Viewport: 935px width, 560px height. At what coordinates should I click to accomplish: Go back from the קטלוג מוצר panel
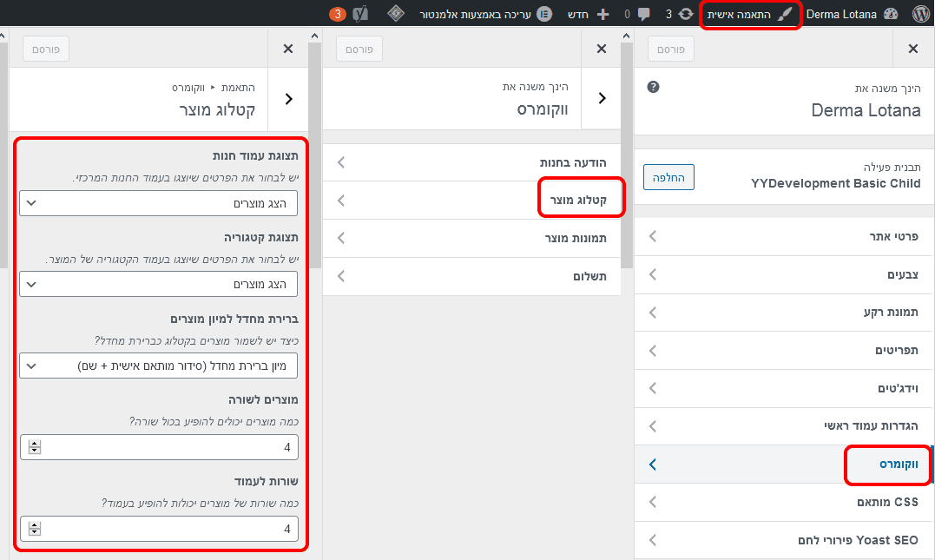[288, 99]
